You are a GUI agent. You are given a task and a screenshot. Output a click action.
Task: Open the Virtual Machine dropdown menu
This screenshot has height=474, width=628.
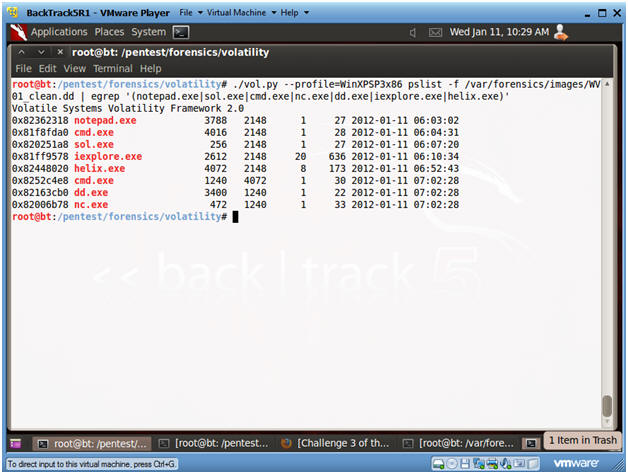[x=241, y=13]
